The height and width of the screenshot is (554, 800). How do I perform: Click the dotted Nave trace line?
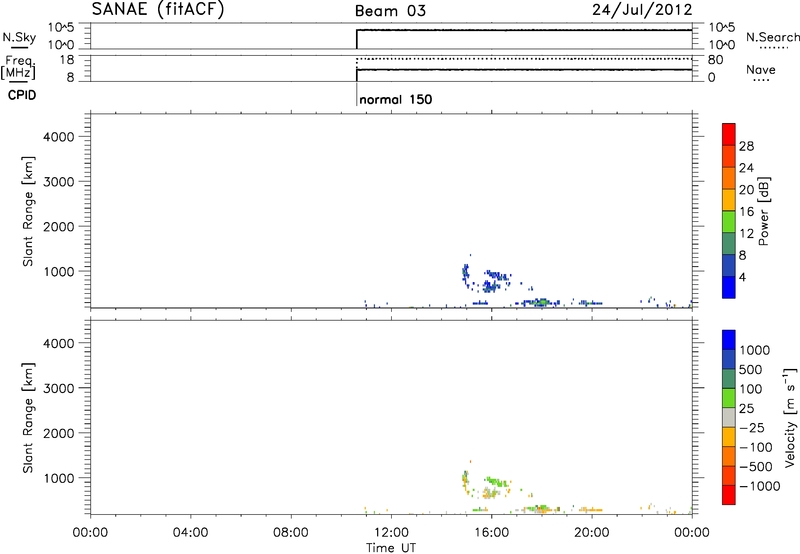pos(524,59)
